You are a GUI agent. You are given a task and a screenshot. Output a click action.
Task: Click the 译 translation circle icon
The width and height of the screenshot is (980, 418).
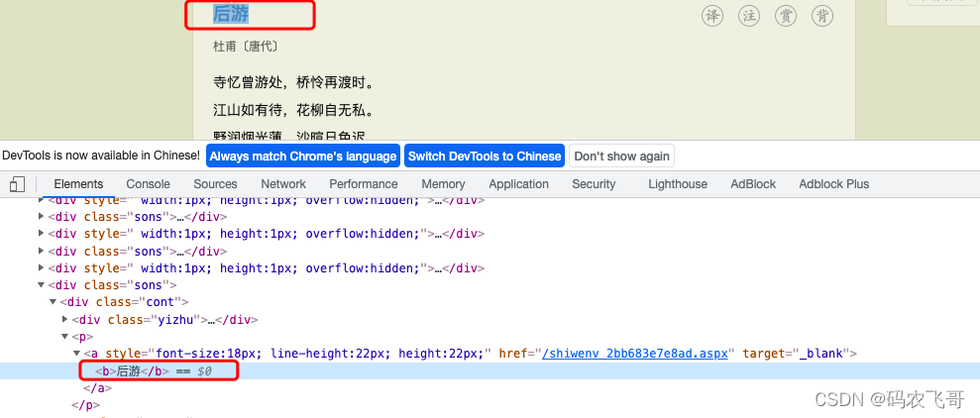click(711, 16)
